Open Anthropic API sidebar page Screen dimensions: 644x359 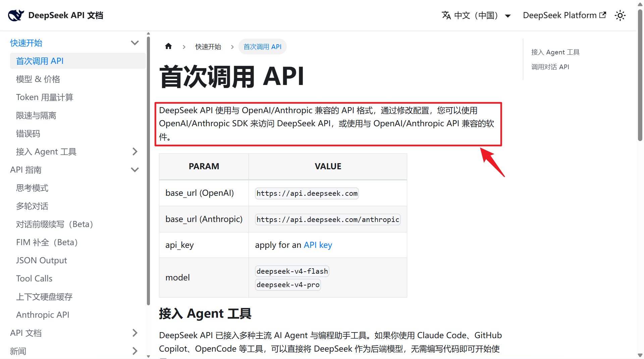pos(43,315)
